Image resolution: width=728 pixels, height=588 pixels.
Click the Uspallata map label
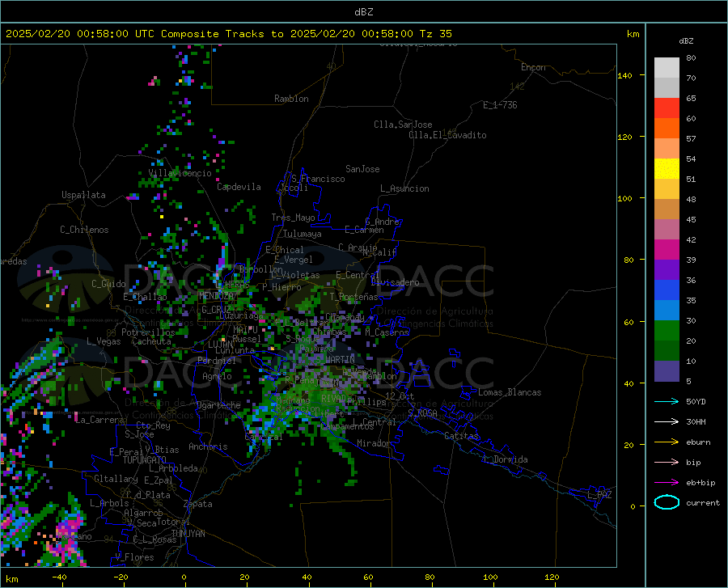click(x=83, y=195)
